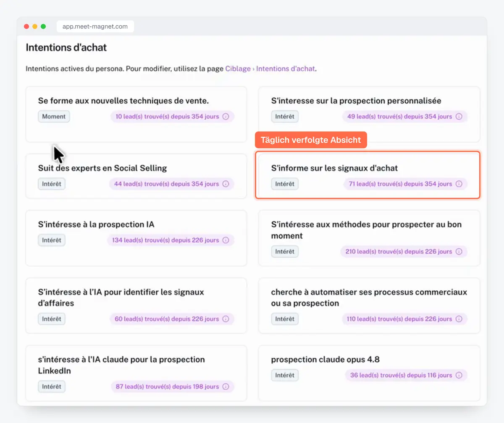Select the S'informe sur les signaux d'achat card

point(367,175)
